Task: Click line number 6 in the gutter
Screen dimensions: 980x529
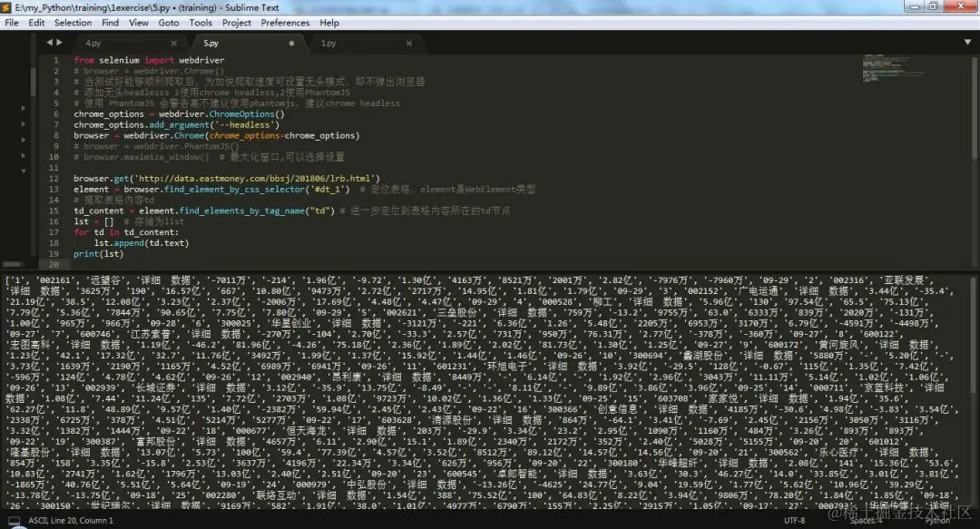Action: coord(56,113)
